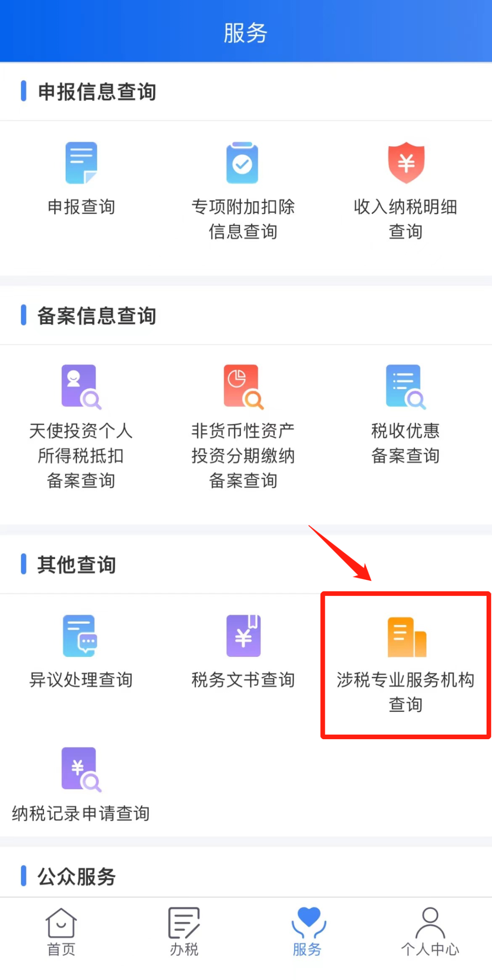The height and width of the screenshot is (980, 492).
Task: Tap the 税收优惠备案查询 list icon
Action: click(x=405, y=387)
